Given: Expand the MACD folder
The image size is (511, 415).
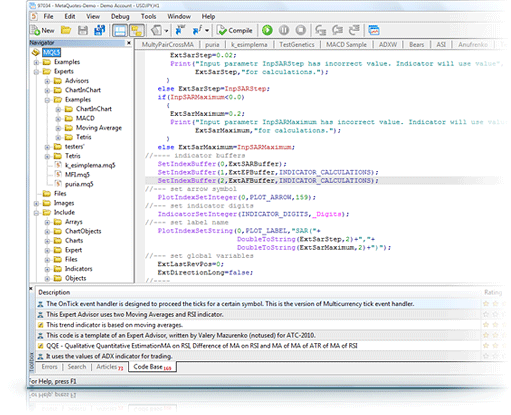Looking at the screenshot, I should [58, 118].
